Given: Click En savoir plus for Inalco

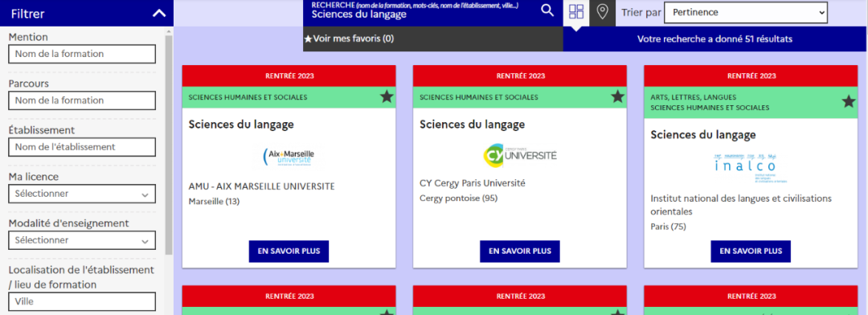Looking at the screenshot, I should (x=751, y=251).
